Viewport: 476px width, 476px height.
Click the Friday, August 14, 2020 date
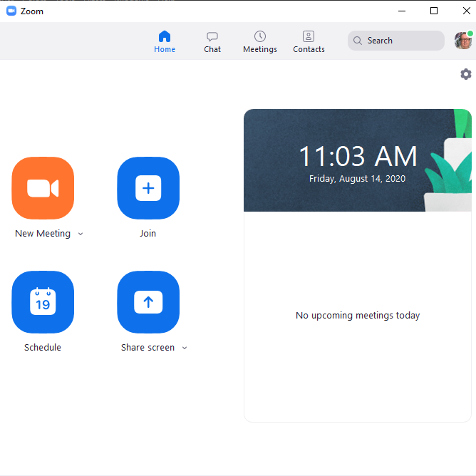click(x=357, y=178)
